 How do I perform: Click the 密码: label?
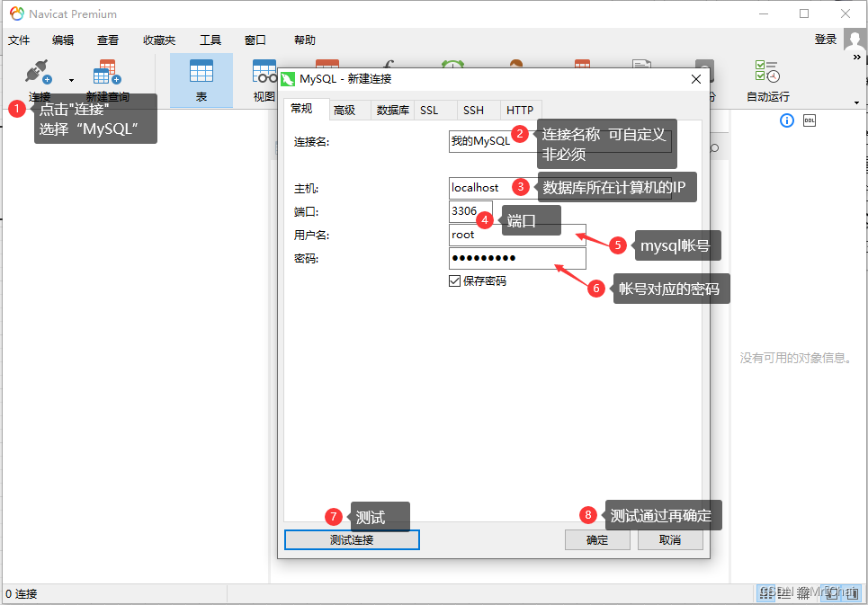click(x=306, y=258)
